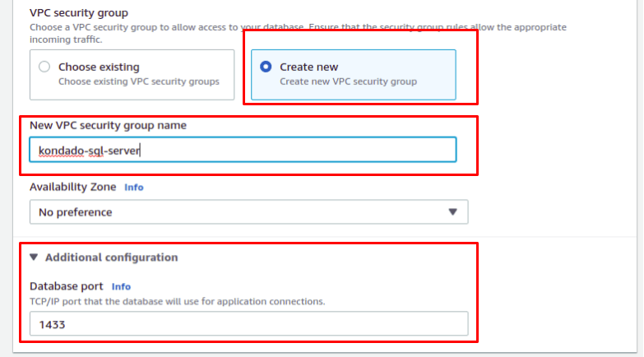The height and width of the screenshot is (357, 644).
Task: Collapse Additional configuration triangle icon
Action: [34, 257]
